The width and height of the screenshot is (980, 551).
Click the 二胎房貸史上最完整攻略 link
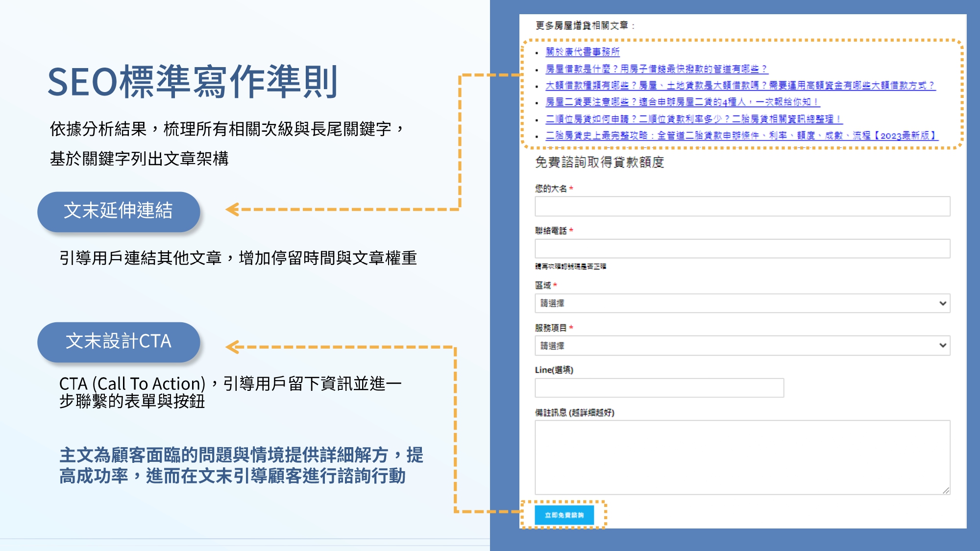(741, 136)
